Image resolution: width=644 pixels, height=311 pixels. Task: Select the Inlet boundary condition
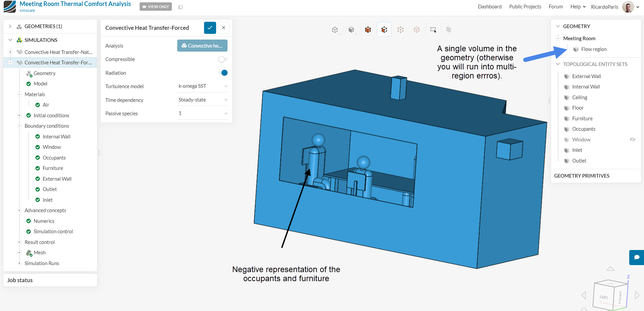tap(48, 200)
